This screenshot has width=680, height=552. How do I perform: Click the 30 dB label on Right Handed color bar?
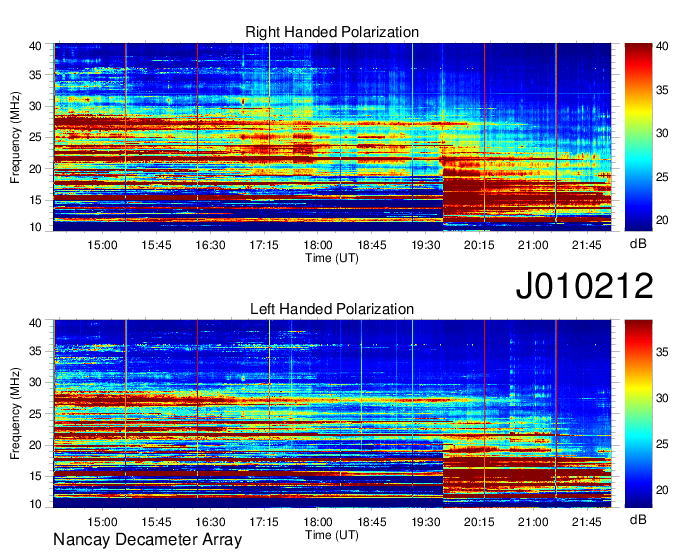tap(662, 134)
